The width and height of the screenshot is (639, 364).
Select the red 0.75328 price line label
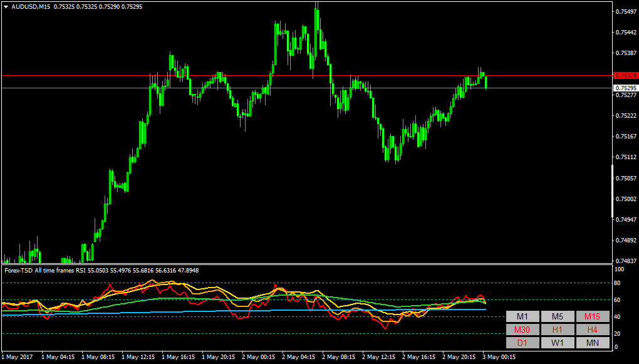tap(625, 75)
